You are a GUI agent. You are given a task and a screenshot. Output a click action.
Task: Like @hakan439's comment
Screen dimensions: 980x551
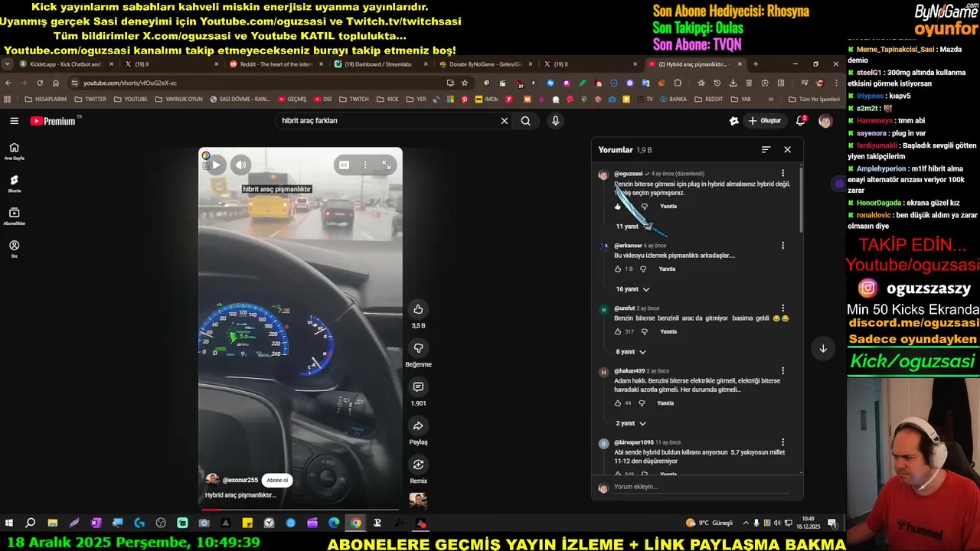[618, 403]
